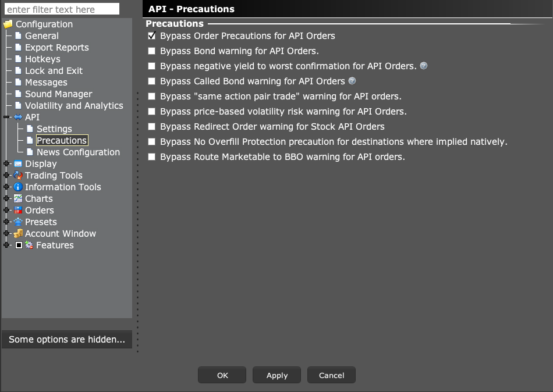Image resolution: width=553 pixels, height=392 pixels.
Task: Expand the Display tree node
Action: click(7, 163)
